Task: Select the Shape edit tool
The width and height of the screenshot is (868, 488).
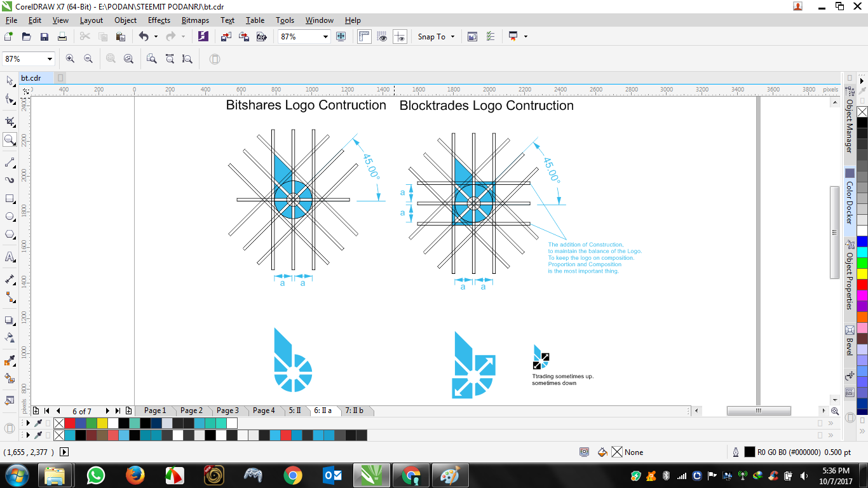Action: [x=10, y=99]
